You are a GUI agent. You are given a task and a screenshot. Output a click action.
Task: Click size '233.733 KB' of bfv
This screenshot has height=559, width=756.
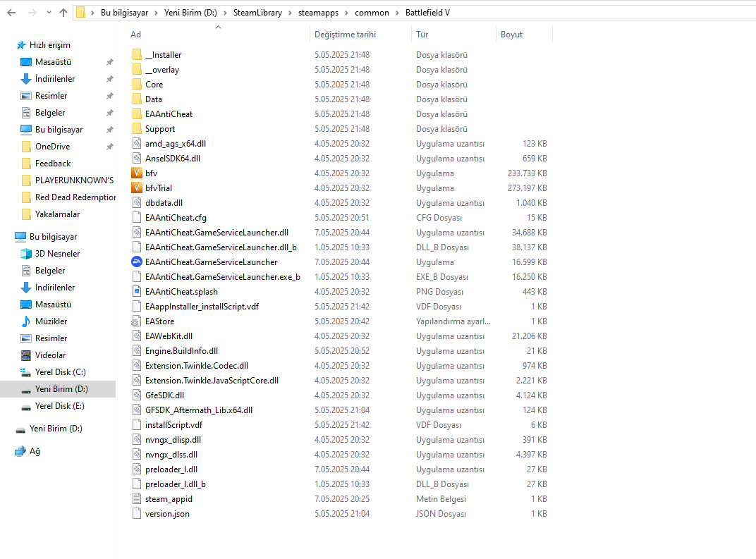pyautogui.click(x=527, y=173)
